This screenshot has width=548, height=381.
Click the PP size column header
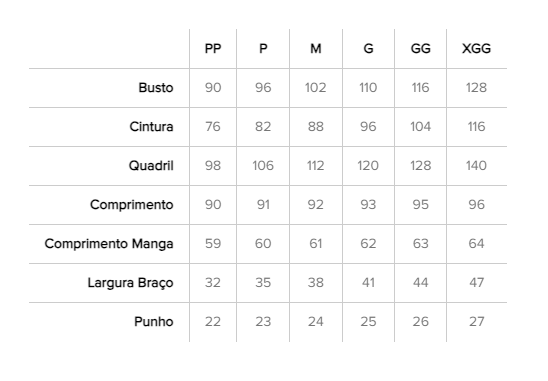pos(213,49)
